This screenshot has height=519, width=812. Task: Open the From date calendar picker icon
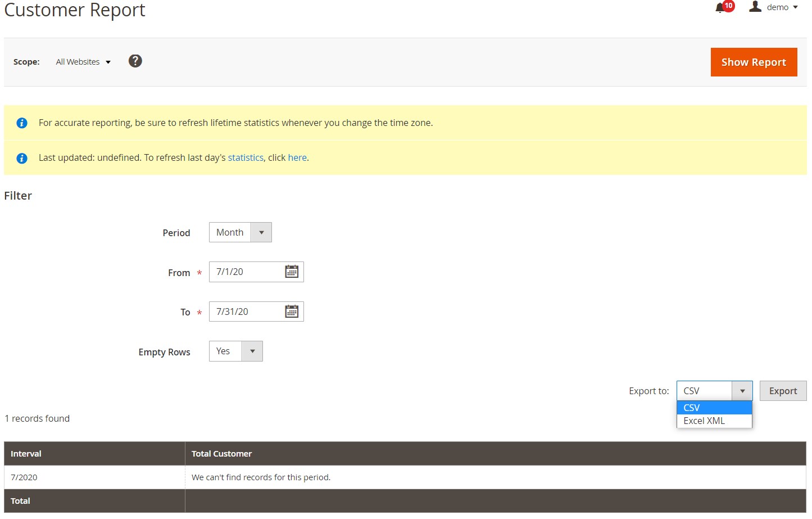[x=292, y=272]
